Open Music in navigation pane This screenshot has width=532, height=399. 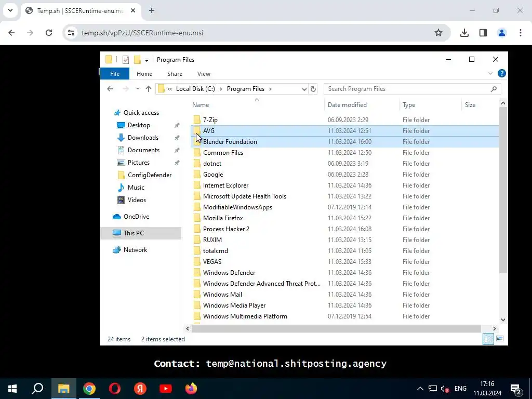(136, 188)
